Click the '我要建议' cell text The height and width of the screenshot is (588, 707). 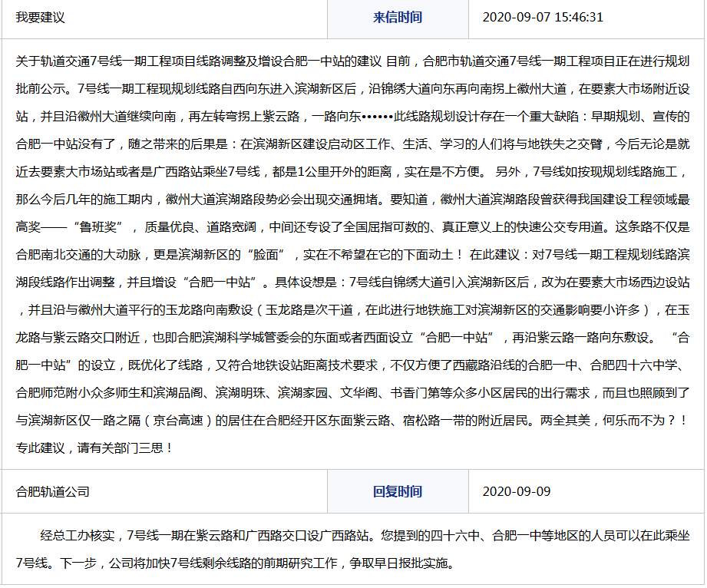[40, 18]
